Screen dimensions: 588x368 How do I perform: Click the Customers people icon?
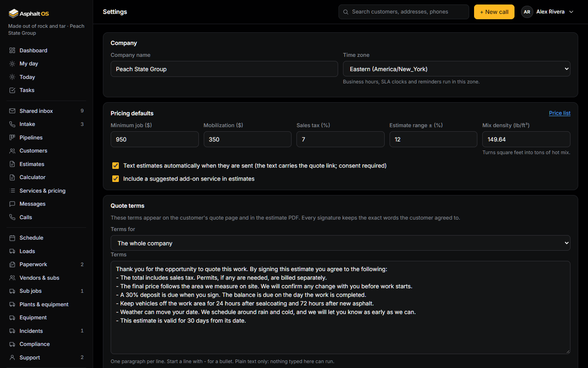(x=12, y=151)
